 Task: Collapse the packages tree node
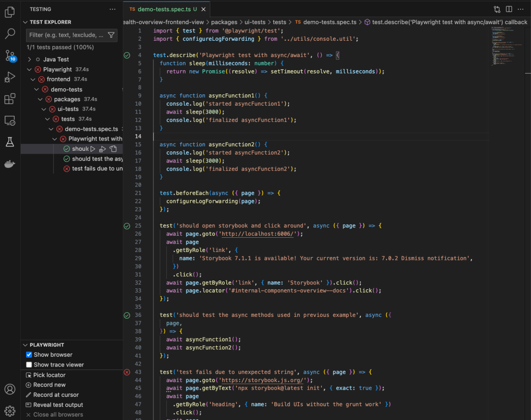pyautogui.click(x=40, y=99)
